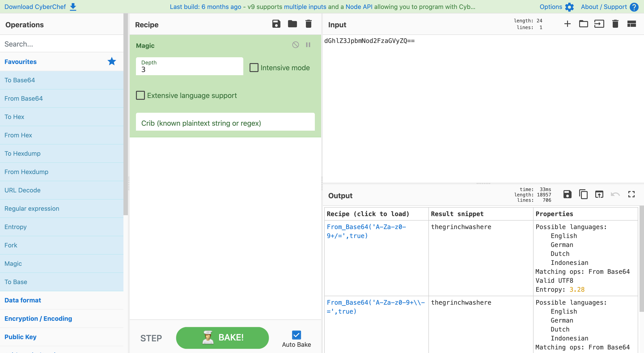Toggle the Auto Bake checkbox
This screenshot has width=644, height=353.
pos(296,335)
